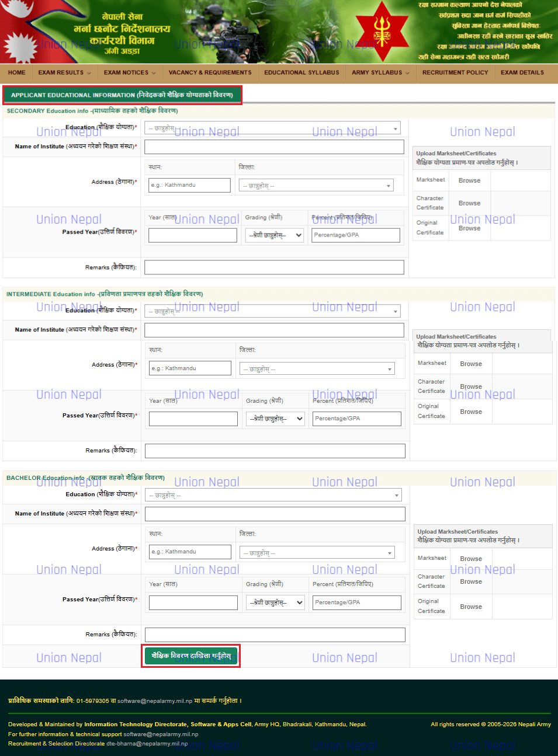Click Applicant Educational Information heading tab
The height and width of the screenshot is (756, 558).
122,95
